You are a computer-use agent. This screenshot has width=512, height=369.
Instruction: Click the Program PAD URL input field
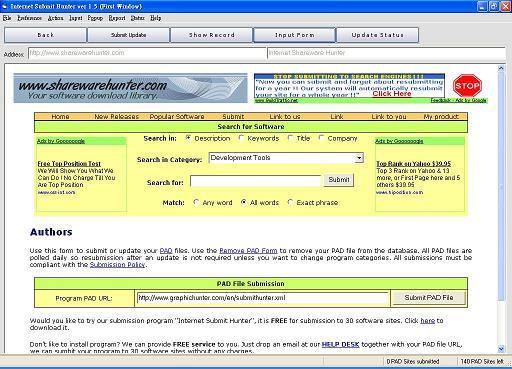(x=263, y=298)
